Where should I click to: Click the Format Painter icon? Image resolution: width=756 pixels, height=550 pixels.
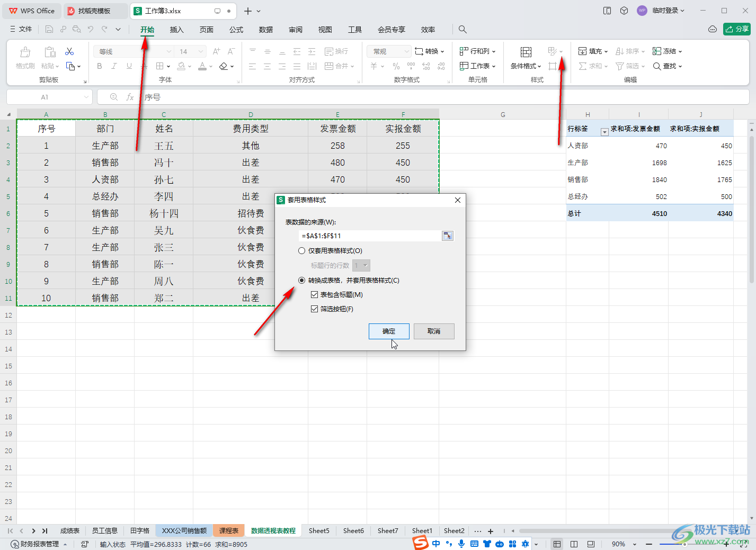[25, 52]
